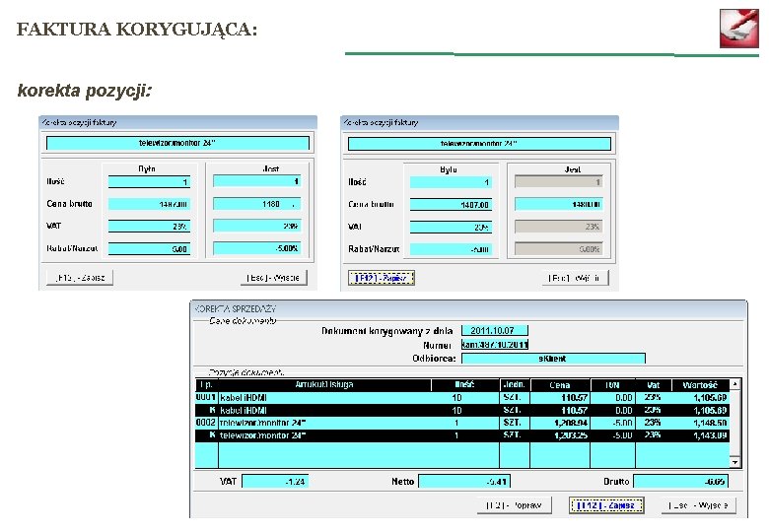
Task: Click Jedn. column header
Action: pyautogui.click(x=515, y=384)
